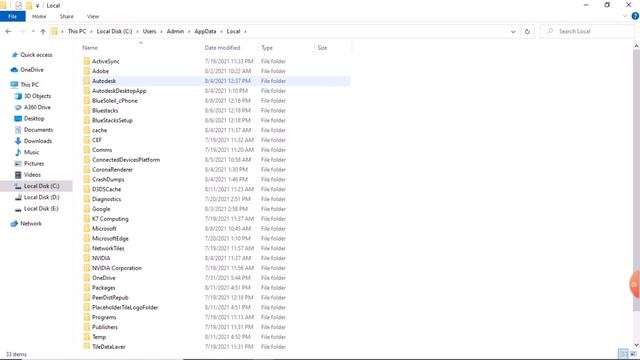Click the This PC breadcrumb

point(77,31)
